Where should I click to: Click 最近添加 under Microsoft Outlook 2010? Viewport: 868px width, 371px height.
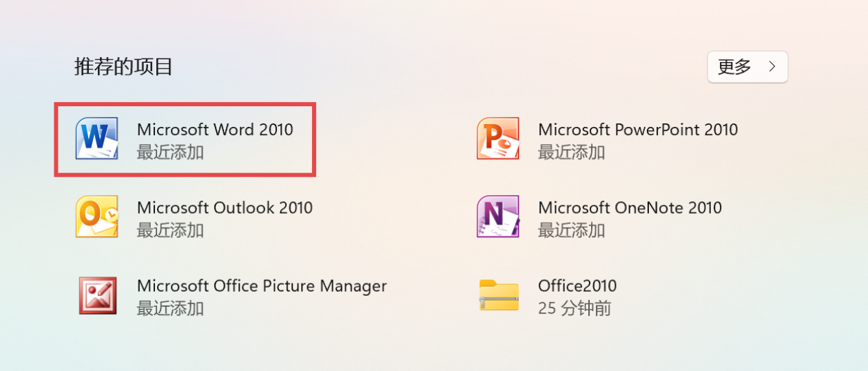click(170, 230)
